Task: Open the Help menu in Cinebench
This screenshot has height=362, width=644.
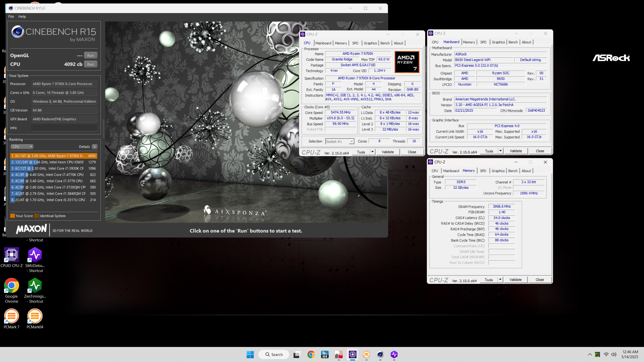Action: 22,17
